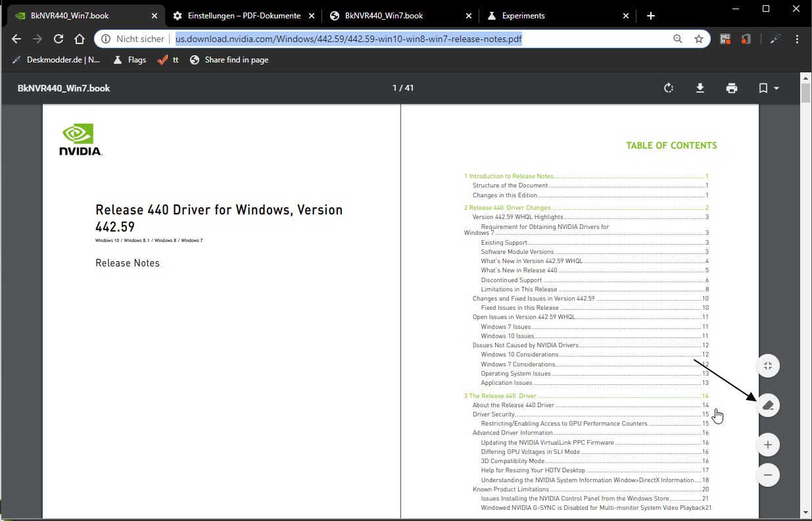The width and height of the screenshot is (812, 521).
Task: Go to 'Advanced Driver Information' entry
Action: tap(590, 433)
